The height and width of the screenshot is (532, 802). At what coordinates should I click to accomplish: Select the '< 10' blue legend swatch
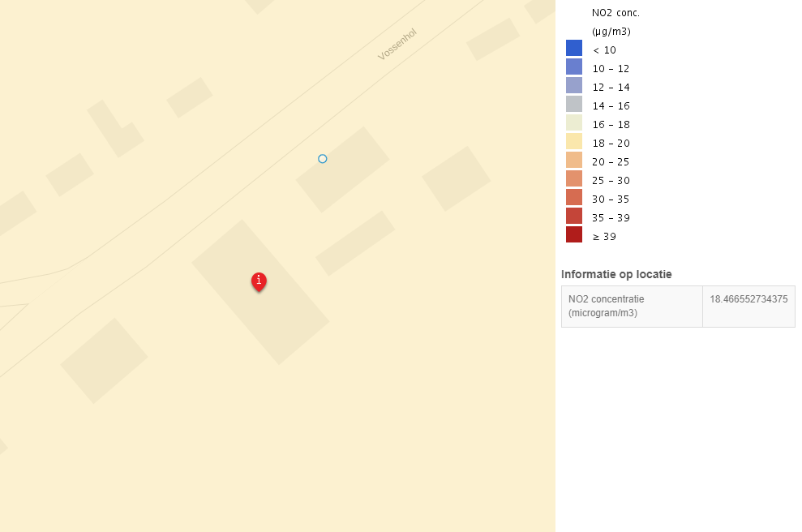tap(574, 48)
